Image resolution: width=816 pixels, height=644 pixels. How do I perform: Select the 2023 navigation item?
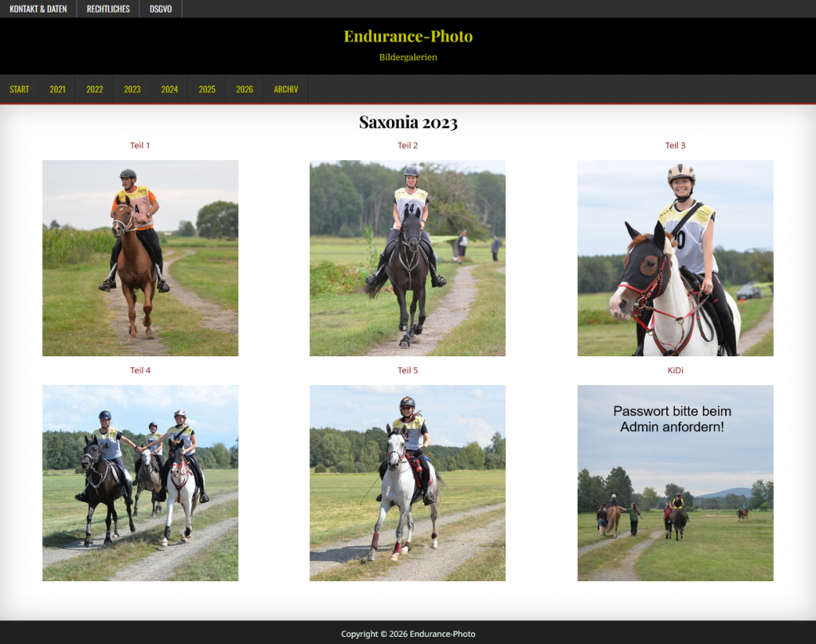pyautogui.click(x=132, y=89)
